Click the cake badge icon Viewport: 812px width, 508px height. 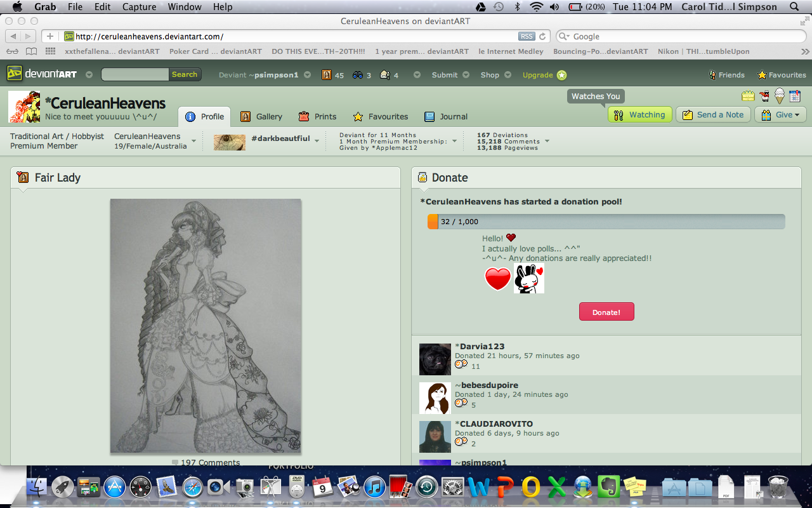click(x=748, y=96)
